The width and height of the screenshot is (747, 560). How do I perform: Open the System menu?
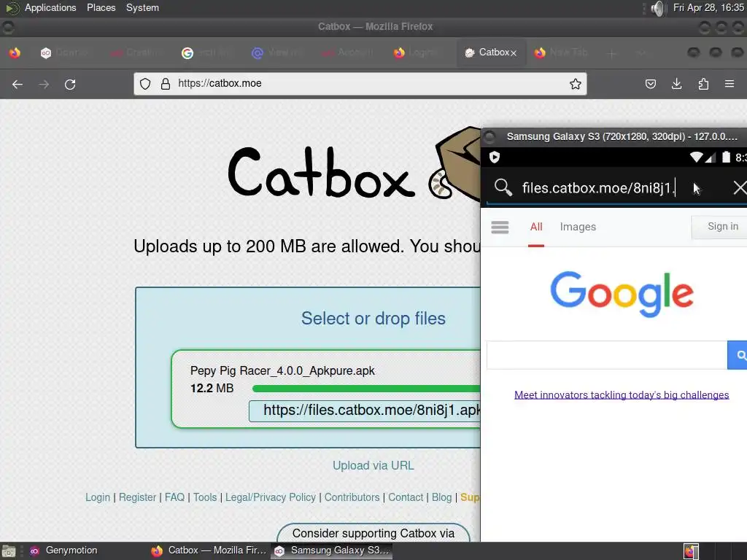(x=142, y=7)
